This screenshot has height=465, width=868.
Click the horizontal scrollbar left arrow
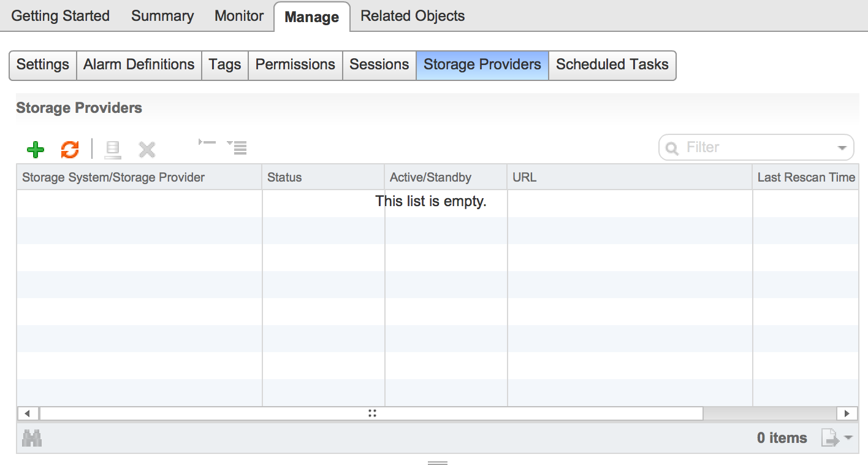pyautogui.click(x=28, y=413)
